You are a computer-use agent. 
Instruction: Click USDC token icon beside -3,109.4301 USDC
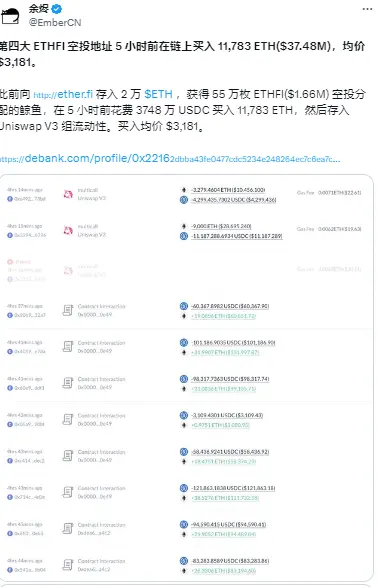pos(184,415)
